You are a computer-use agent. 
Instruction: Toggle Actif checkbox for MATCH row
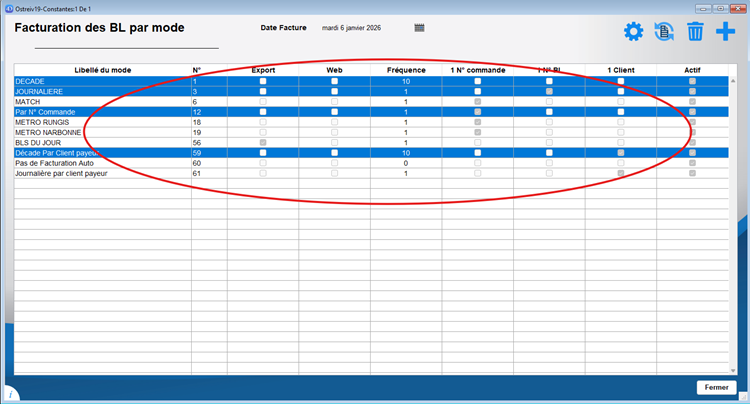(691, 102)
